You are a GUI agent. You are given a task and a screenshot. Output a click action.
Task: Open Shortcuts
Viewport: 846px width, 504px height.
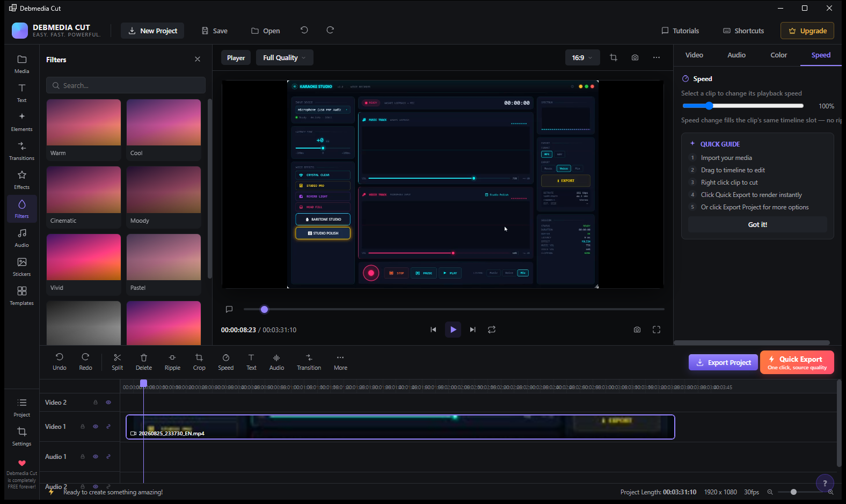click(743, 31)
